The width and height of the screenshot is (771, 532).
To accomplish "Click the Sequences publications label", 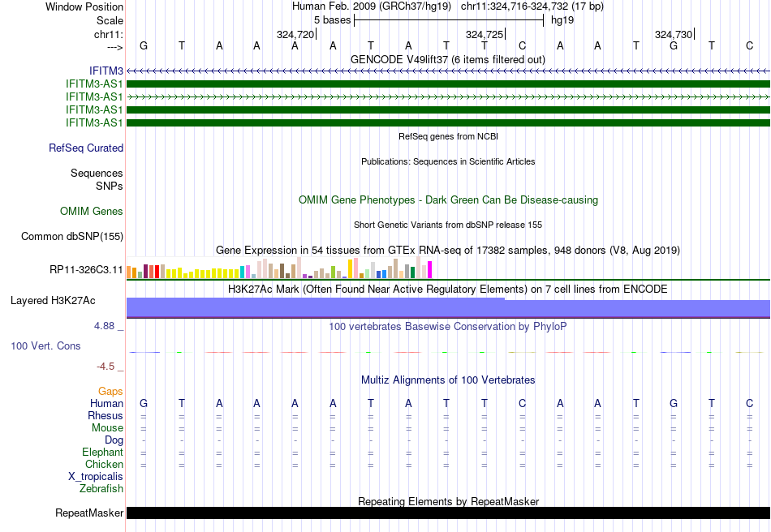I will click(x=97, y=173).
